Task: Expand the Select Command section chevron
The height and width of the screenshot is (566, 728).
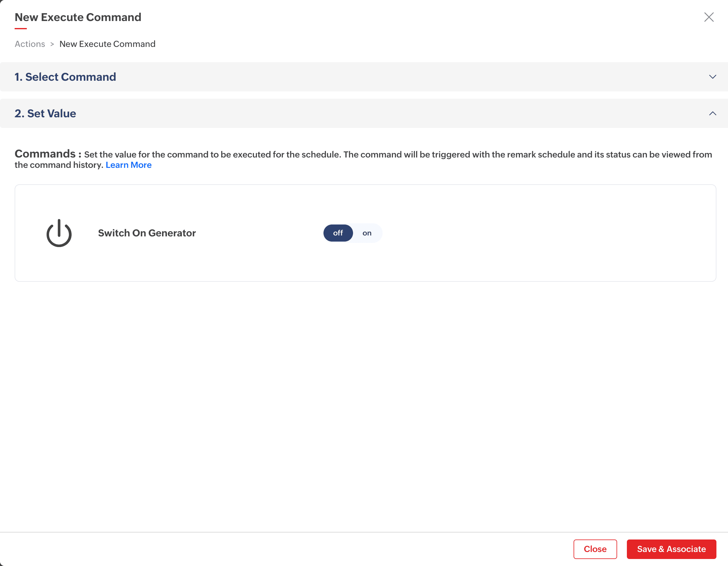Action: (712, 77)
